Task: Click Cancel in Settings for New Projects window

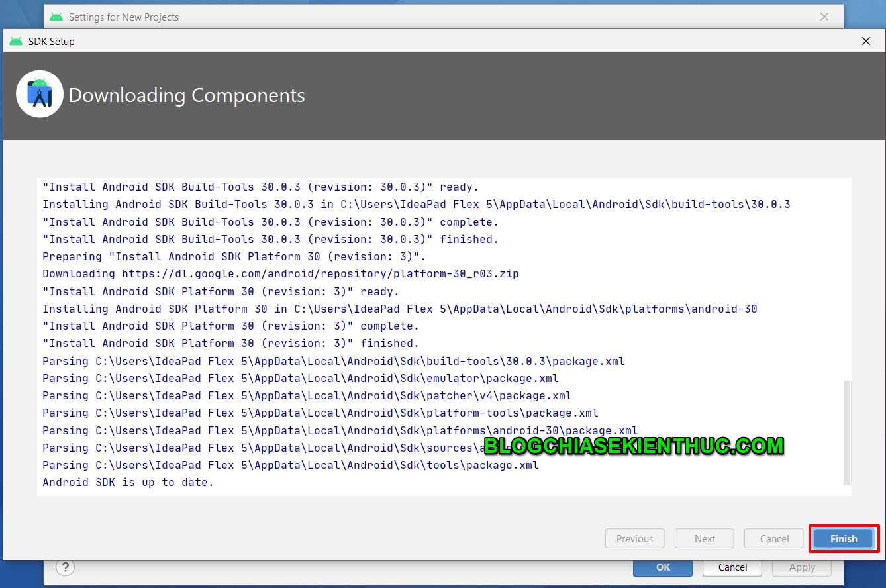Action: 732,567
